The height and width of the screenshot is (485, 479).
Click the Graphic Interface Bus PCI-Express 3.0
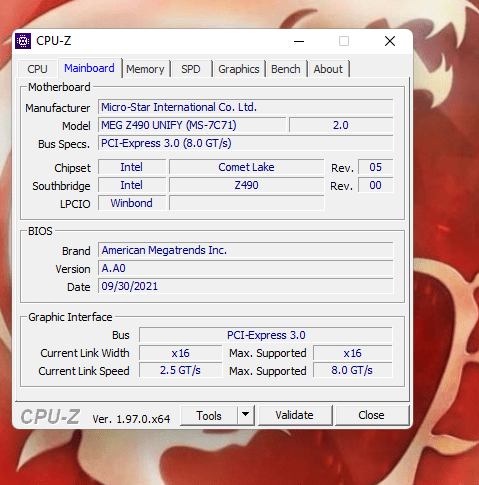266,335
